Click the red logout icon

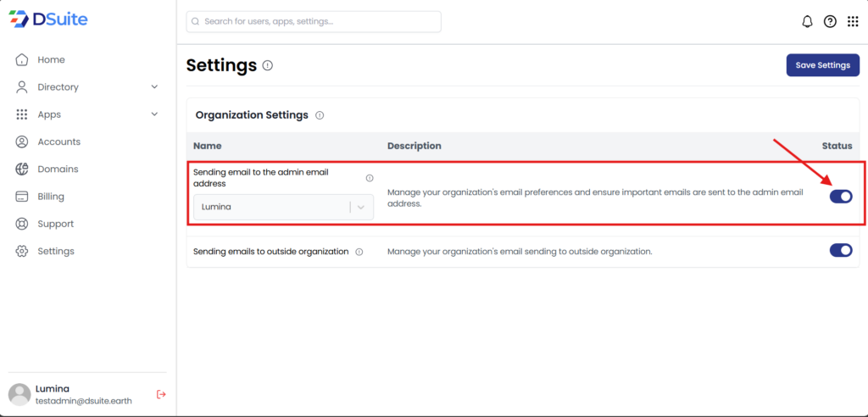click(x=161, y=394)
